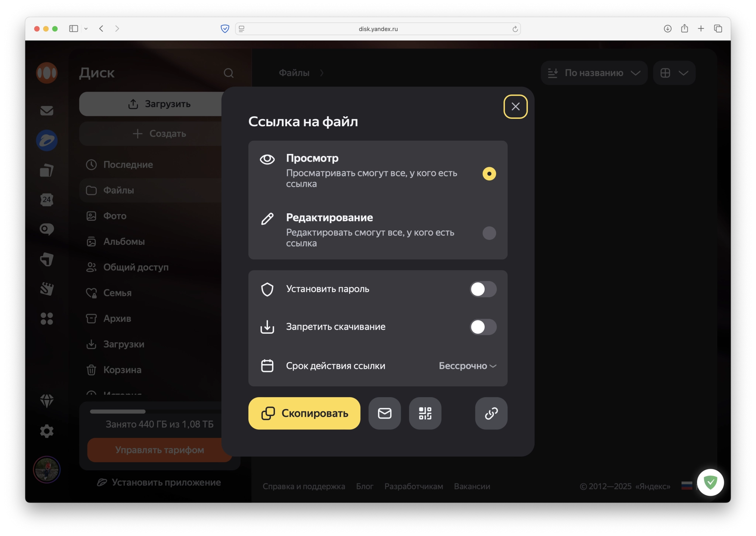
Task: Click the search magnifier next to Диск
Action: pos(228,73)
